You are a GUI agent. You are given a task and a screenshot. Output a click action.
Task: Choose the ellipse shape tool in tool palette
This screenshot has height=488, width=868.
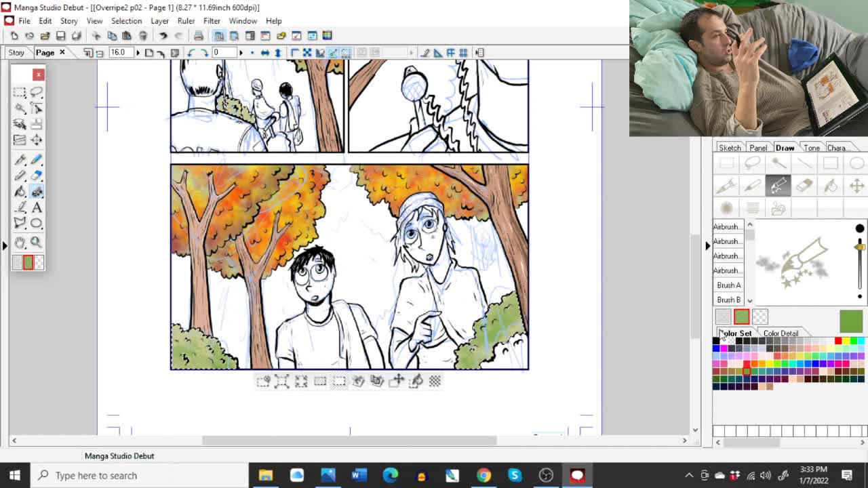tap(37, 223)
